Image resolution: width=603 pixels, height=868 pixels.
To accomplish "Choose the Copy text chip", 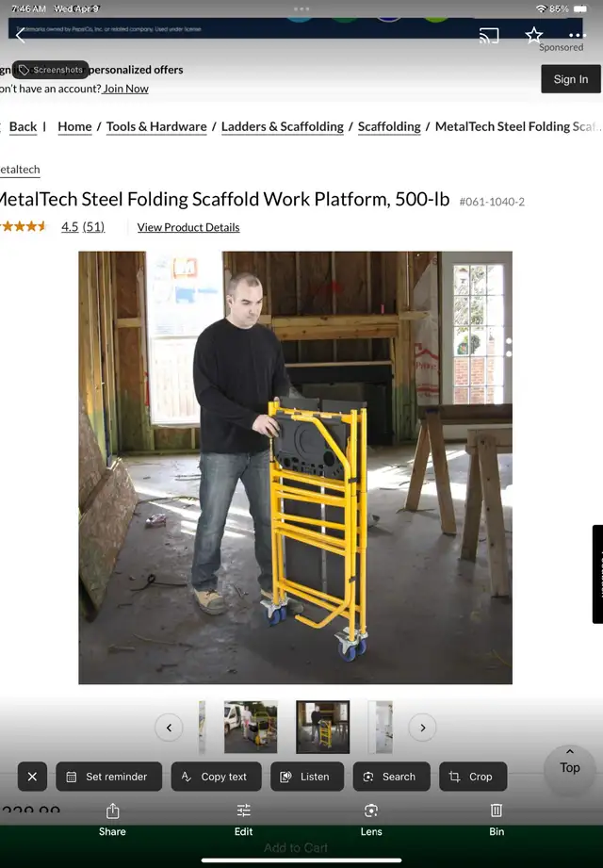I will (x=217, y=777).
